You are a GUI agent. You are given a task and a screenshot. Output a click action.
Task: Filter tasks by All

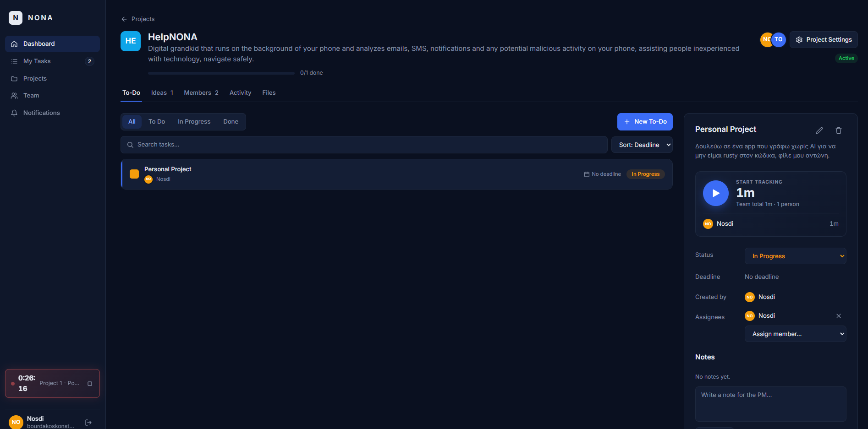tap(132, 122)
